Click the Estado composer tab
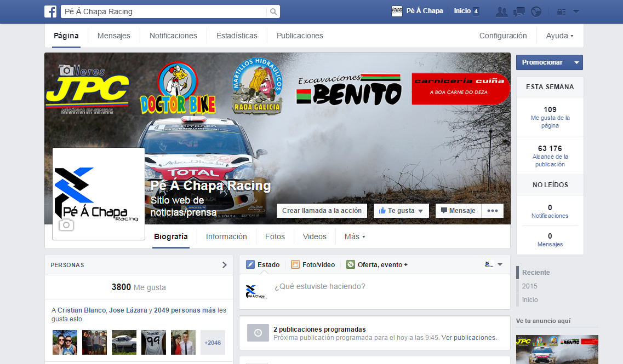 [263, 264]
